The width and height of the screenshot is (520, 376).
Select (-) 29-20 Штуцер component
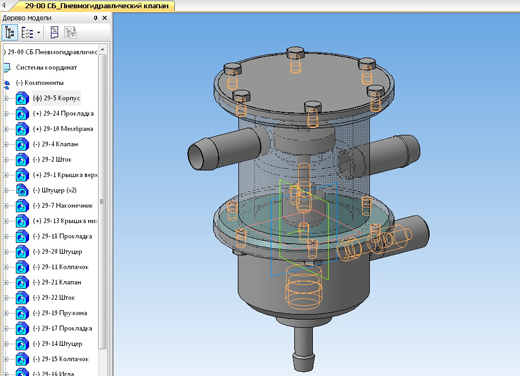[57, 251]
